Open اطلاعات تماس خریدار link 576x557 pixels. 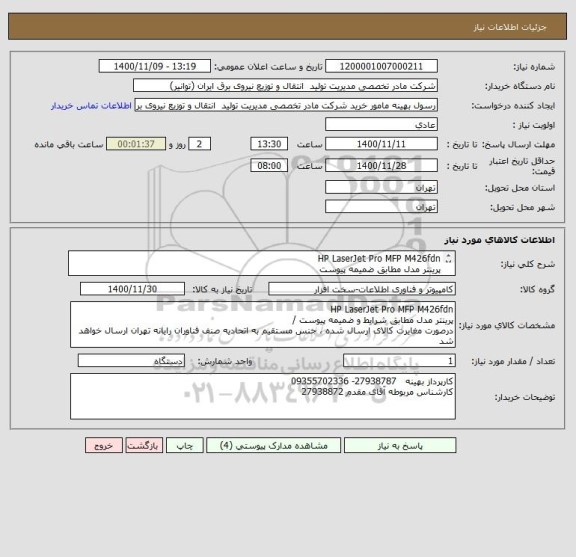pyautogui.click(x=91, y=106)
